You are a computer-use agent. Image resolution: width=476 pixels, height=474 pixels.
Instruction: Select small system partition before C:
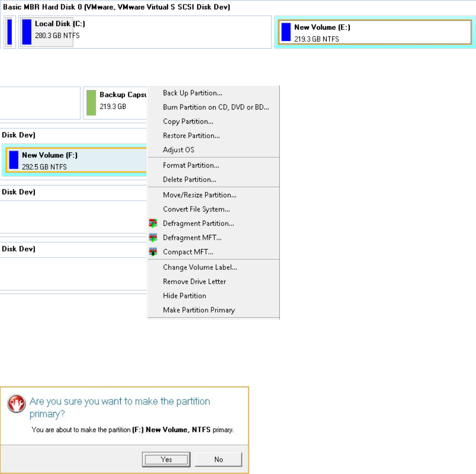10,32
